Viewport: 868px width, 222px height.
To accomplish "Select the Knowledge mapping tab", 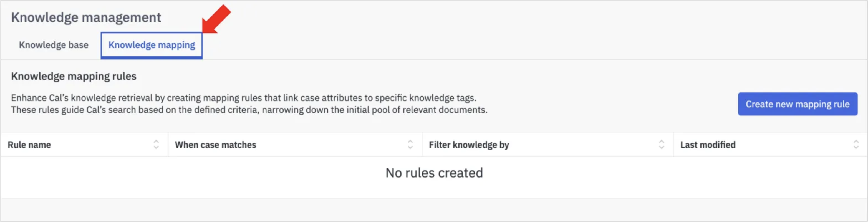I will 152,45.
